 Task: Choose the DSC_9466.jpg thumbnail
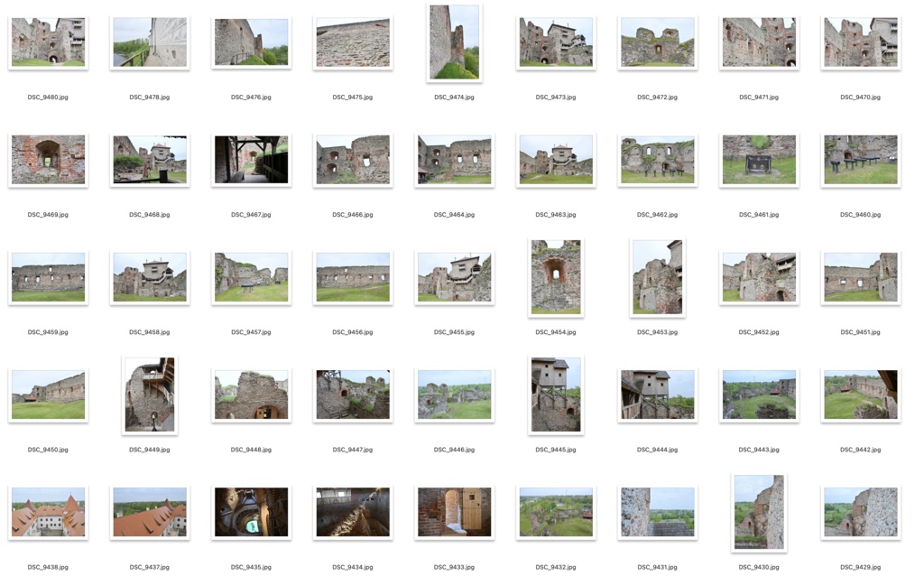[353, 159]
